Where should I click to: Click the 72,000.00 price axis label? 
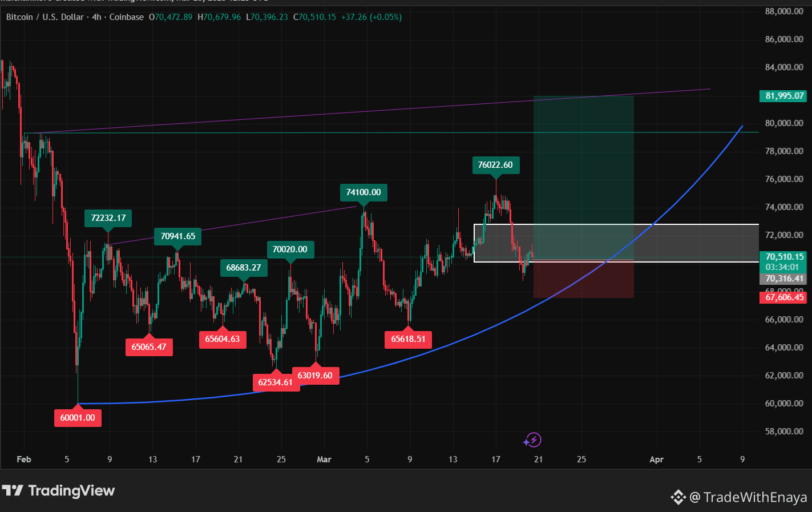[x=784, y=235]
